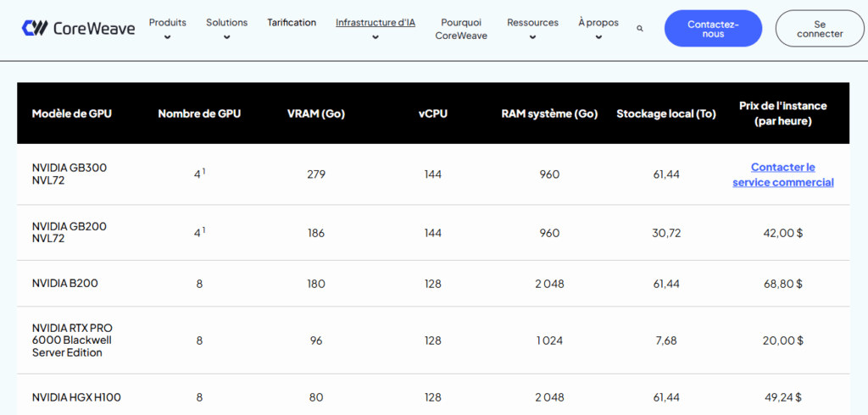Open search with the magnifier icon
868x415 pixels.
pos(640,29)
